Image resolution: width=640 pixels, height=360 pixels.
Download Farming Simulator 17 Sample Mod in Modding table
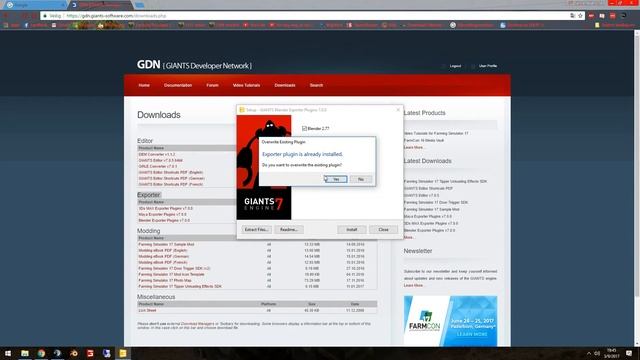(167, 244)
